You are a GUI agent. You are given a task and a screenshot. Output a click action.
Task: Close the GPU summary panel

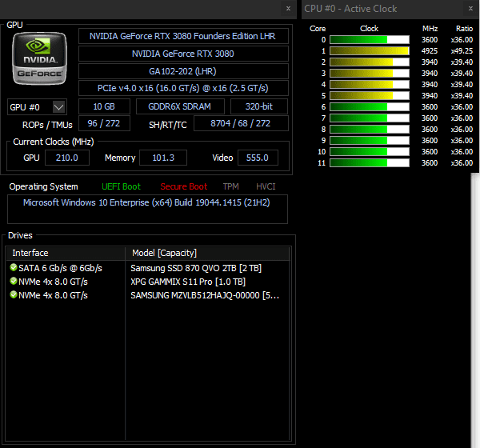pyautogui.click(x=288, y=9)
